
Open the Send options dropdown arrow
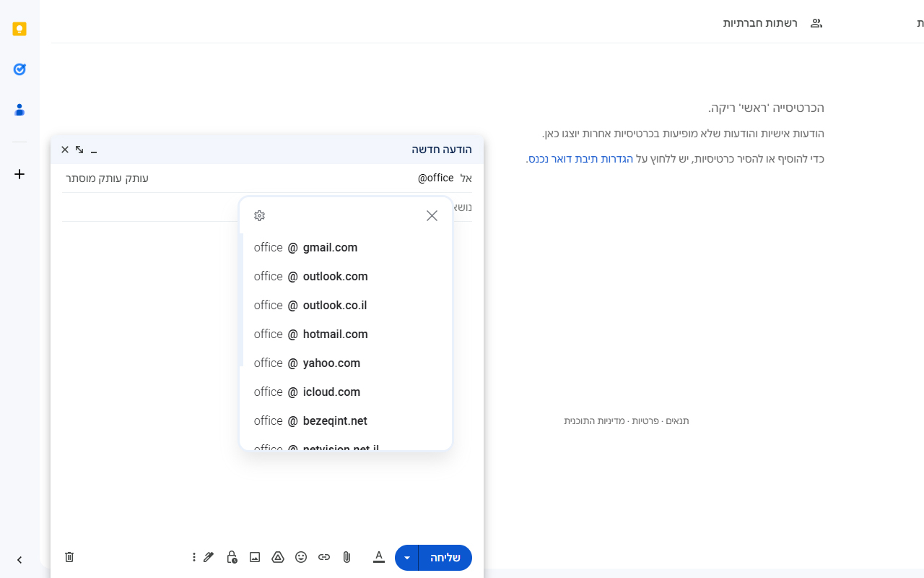406,557
